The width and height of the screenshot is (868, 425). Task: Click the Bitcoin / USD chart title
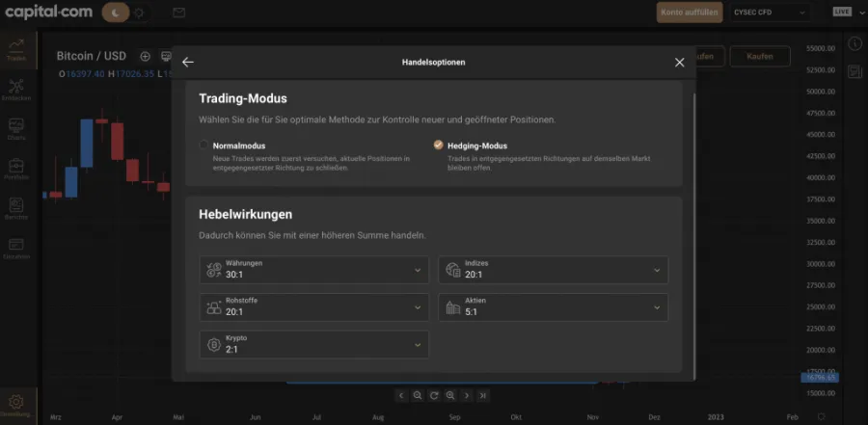pos(92,56)
